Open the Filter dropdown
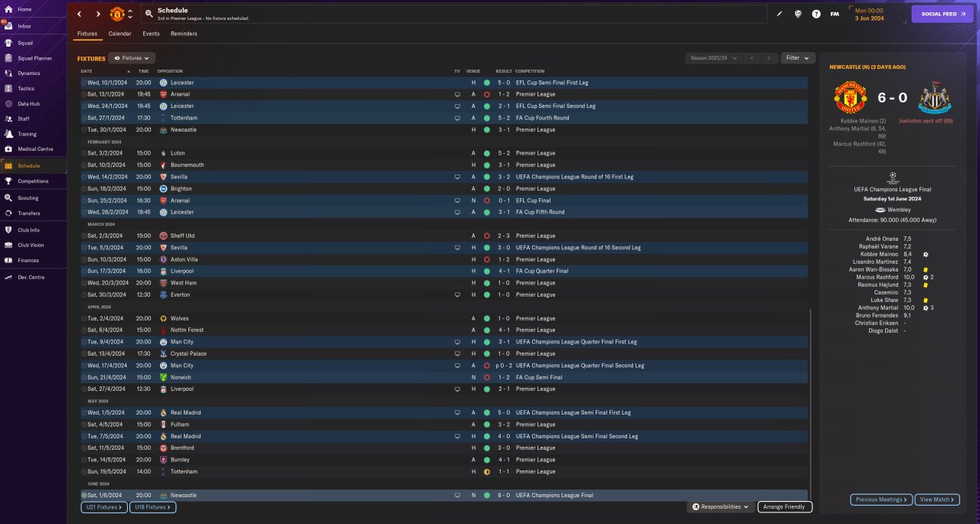 click(798, 58)
